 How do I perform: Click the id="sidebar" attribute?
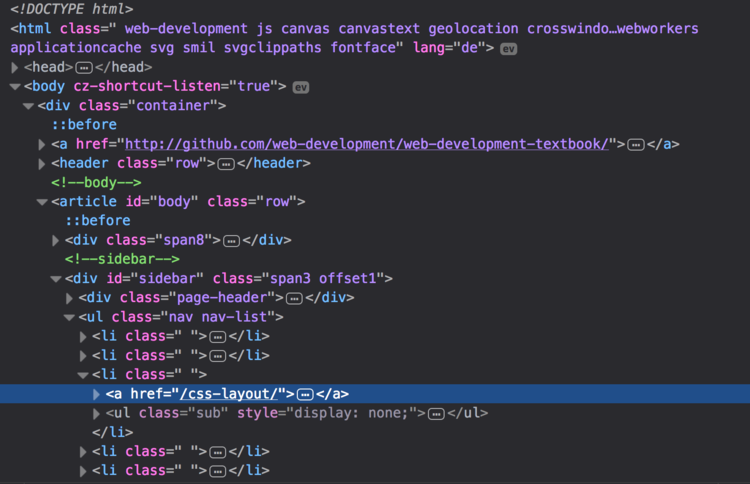click(x=155, y=278)
